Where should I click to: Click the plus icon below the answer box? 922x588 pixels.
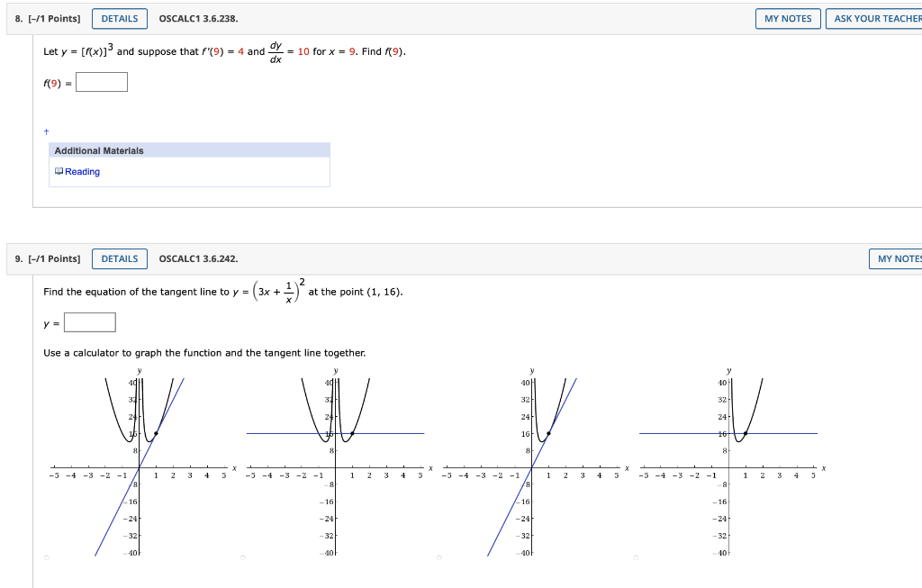click(46, 131)
